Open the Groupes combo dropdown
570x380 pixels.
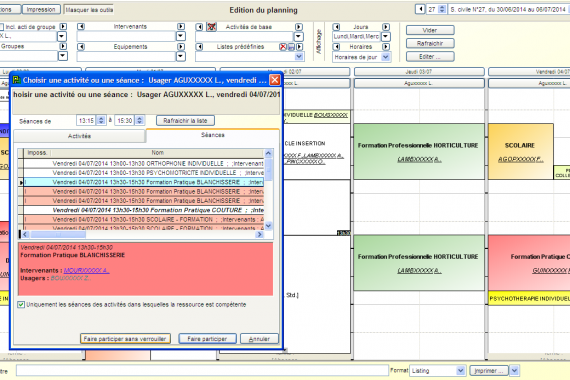point(63,56)
